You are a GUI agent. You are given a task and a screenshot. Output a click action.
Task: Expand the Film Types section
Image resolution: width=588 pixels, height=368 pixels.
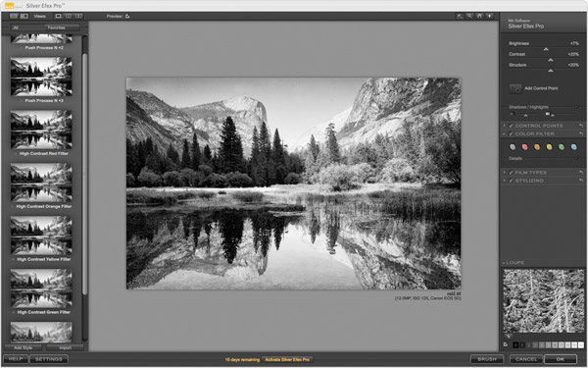[x=505, y=173]
